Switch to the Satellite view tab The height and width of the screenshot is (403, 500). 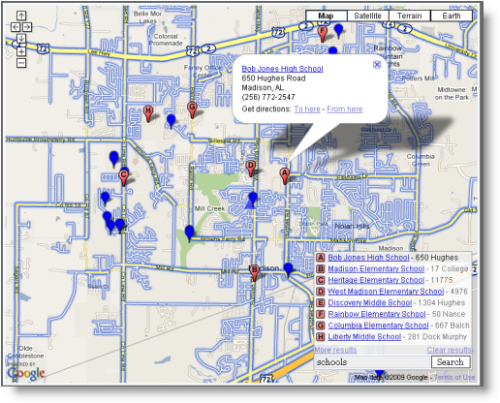click(x=368, y=16)
